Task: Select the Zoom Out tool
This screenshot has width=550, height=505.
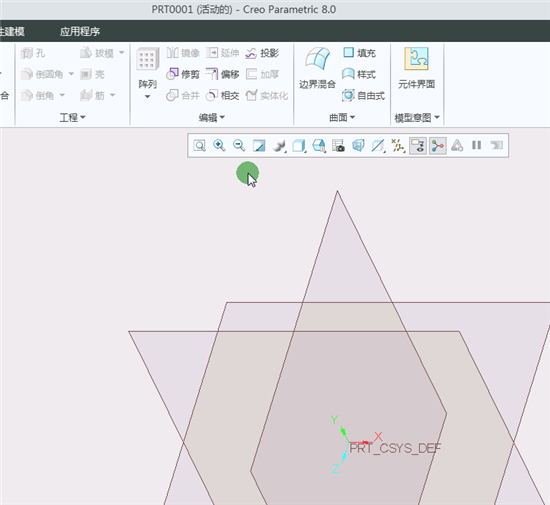Action: [x=239, y=146]
